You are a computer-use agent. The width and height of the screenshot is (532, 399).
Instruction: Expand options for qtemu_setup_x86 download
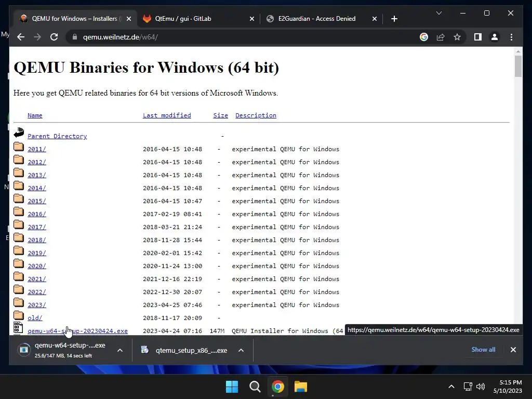coord(241,350)
